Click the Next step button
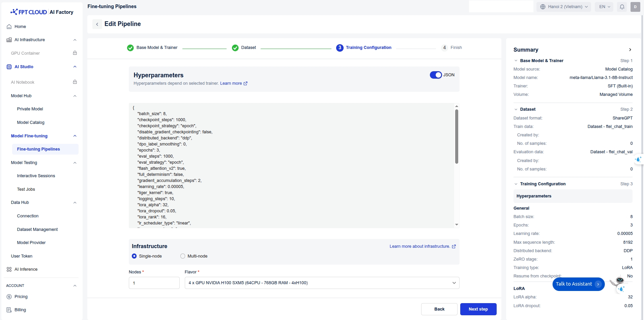 tap(478, 309)
